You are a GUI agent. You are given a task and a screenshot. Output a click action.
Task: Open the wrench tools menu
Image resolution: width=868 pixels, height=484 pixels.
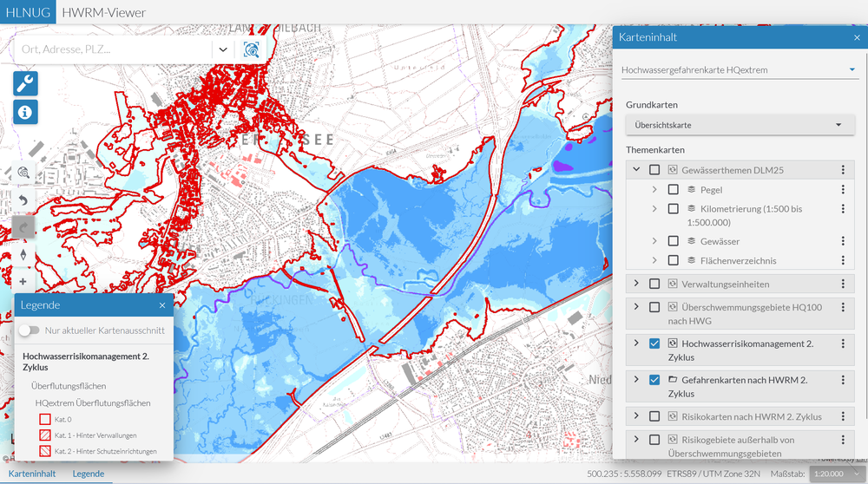pos(25,83)
